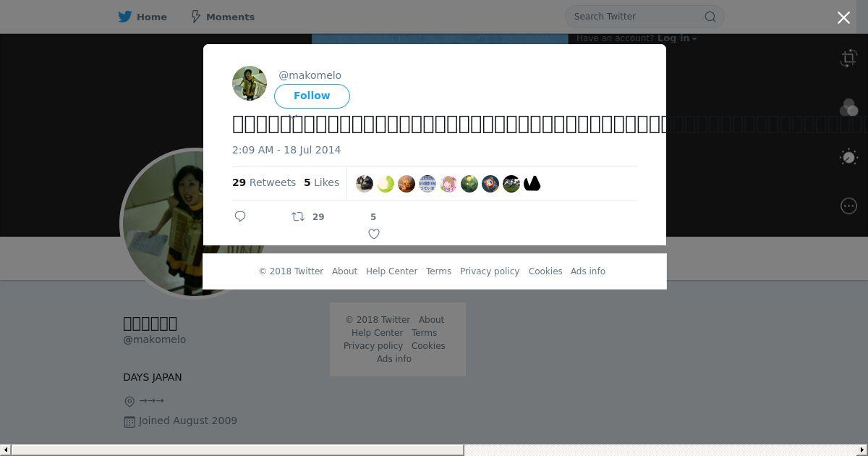This screenshot has width=868, height=456.
Task: View the 29 Retweets list
Action: [x=264, y=182]
